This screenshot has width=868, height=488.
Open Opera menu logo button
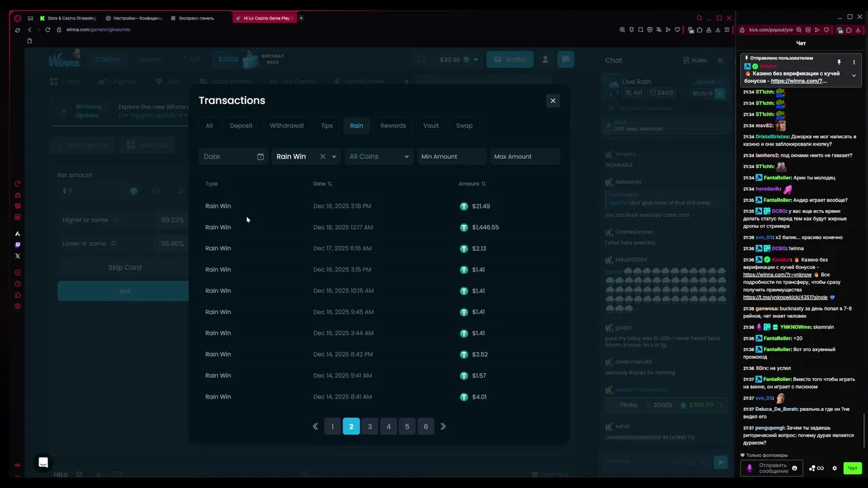(18, 18)
